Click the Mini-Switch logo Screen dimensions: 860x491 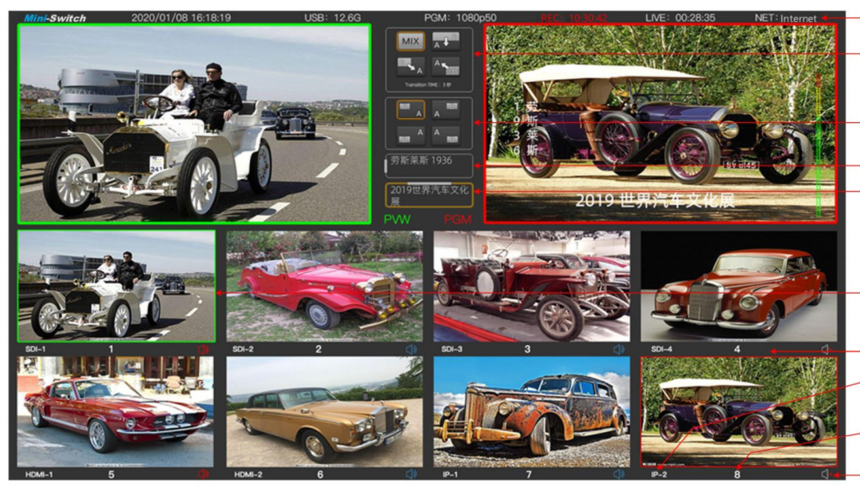[x=55, y=18]
